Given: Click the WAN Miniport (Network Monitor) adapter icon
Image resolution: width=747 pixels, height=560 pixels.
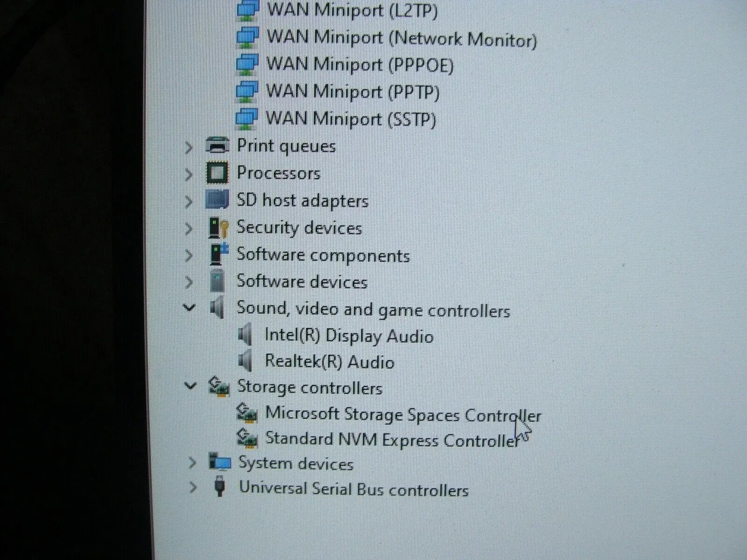Looking at the screenshot, I should point(247,37).
